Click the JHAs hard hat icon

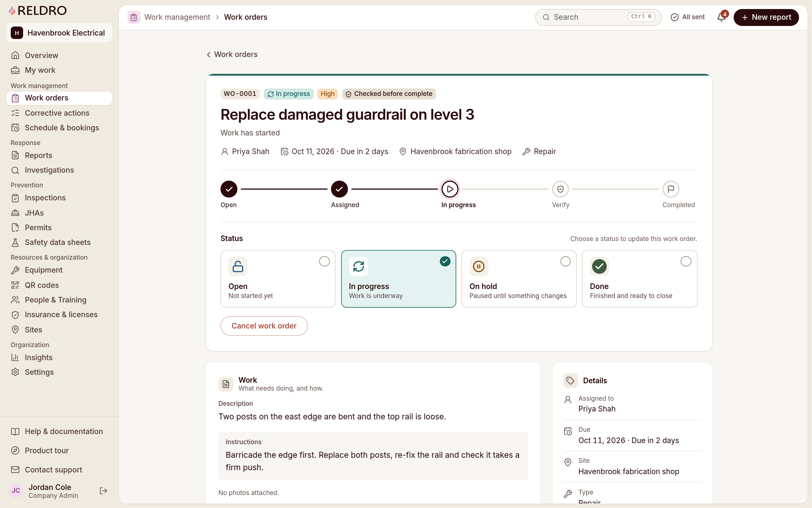pyautogui.click(x=15, y=213)
